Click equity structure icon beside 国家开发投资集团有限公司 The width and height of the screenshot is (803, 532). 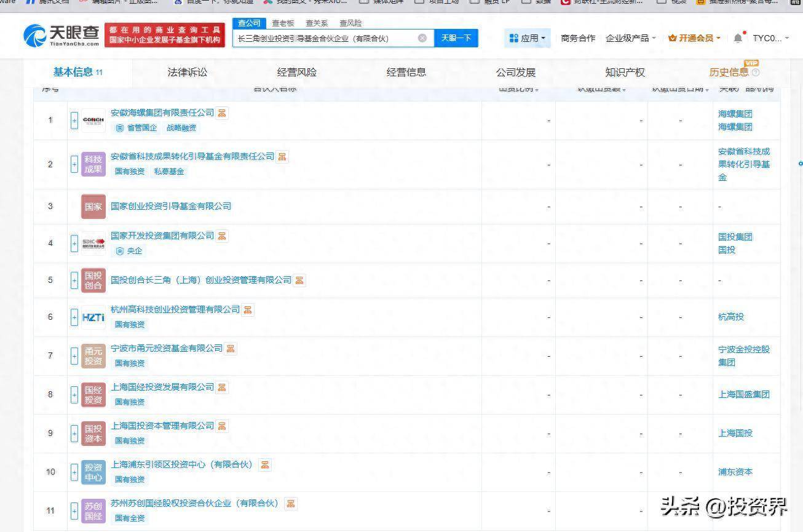(222, 236)
